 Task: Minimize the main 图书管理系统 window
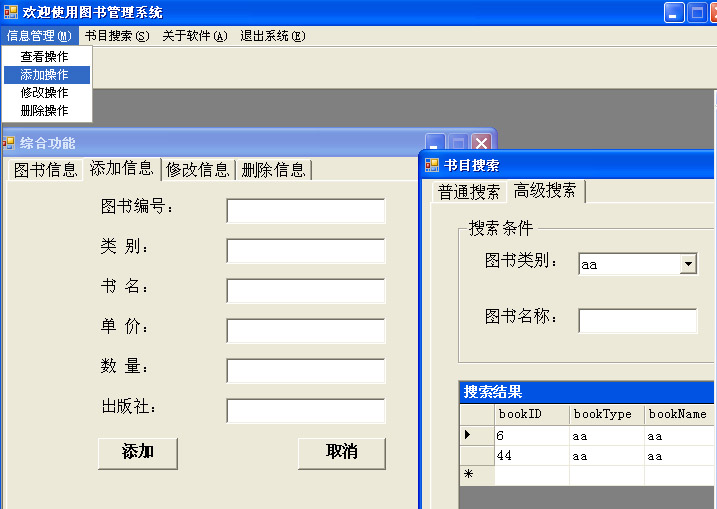point(674,12)
